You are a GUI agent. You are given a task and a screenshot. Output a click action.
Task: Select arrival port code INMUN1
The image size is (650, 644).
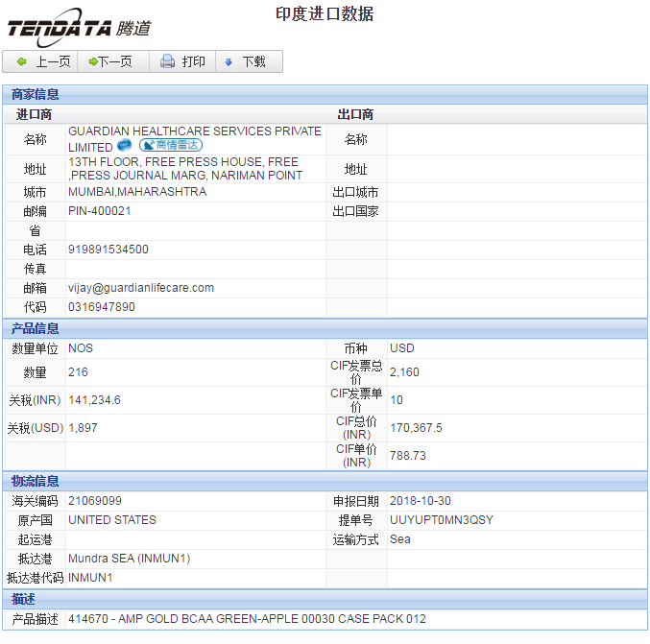90,577
